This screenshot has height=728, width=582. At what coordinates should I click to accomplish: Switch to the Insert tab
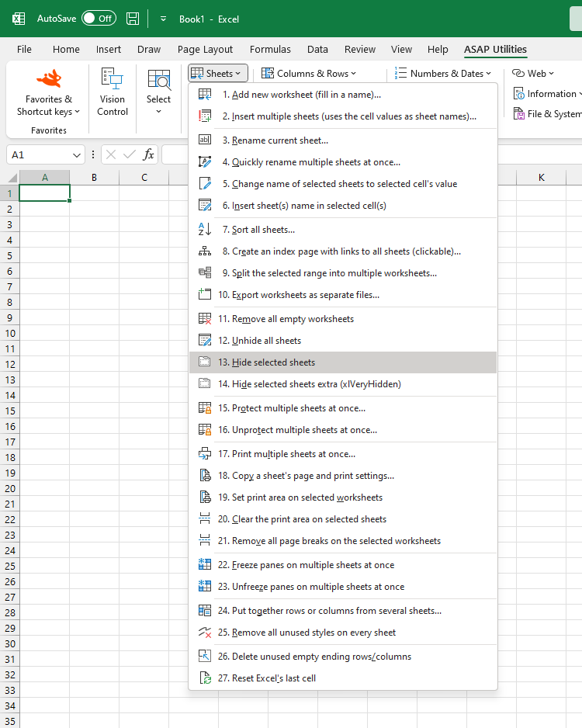coord(108,49)
